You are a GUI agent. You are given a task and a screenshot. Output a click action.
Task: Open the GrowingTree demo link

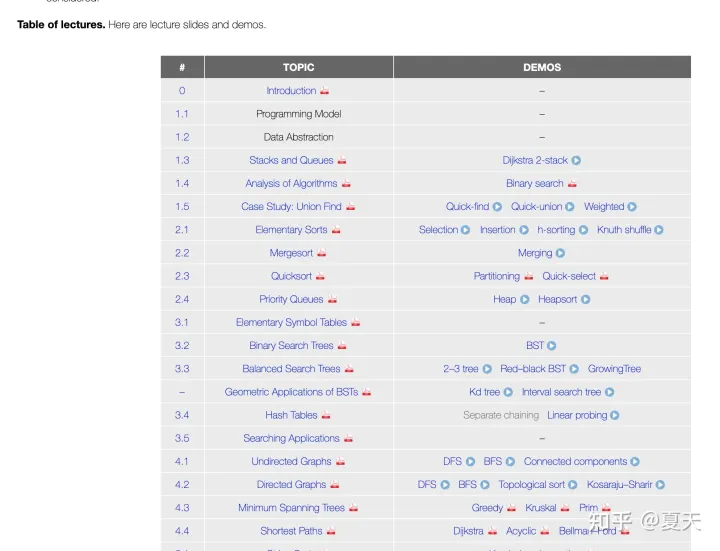pyautogui.click(x=614, y=369)
